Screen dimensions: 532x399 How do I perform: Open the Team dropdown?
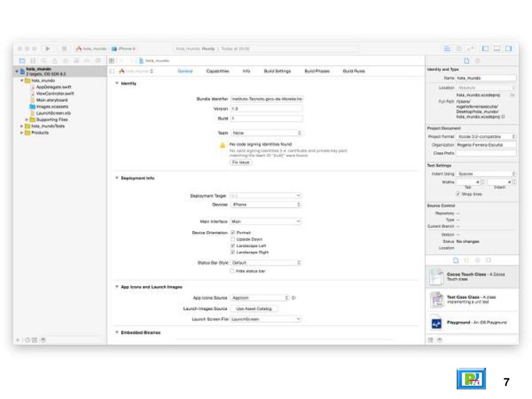267,133
